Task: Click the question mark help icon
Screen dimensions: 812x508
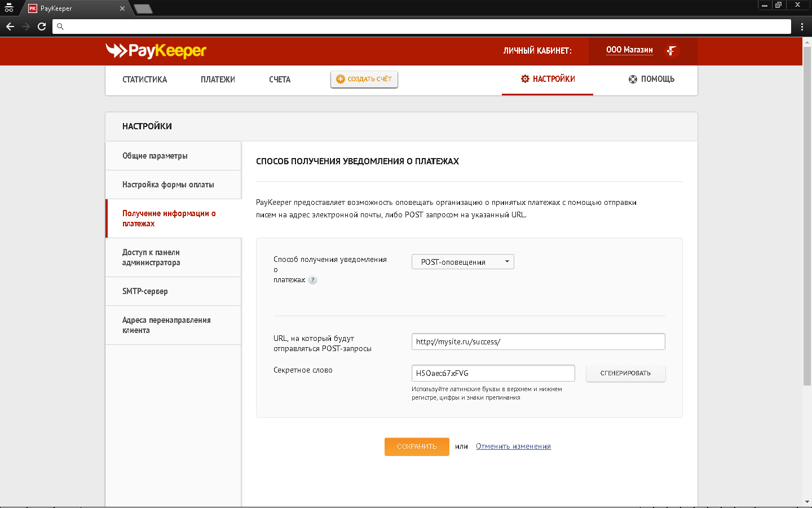Action: point(313,280)
